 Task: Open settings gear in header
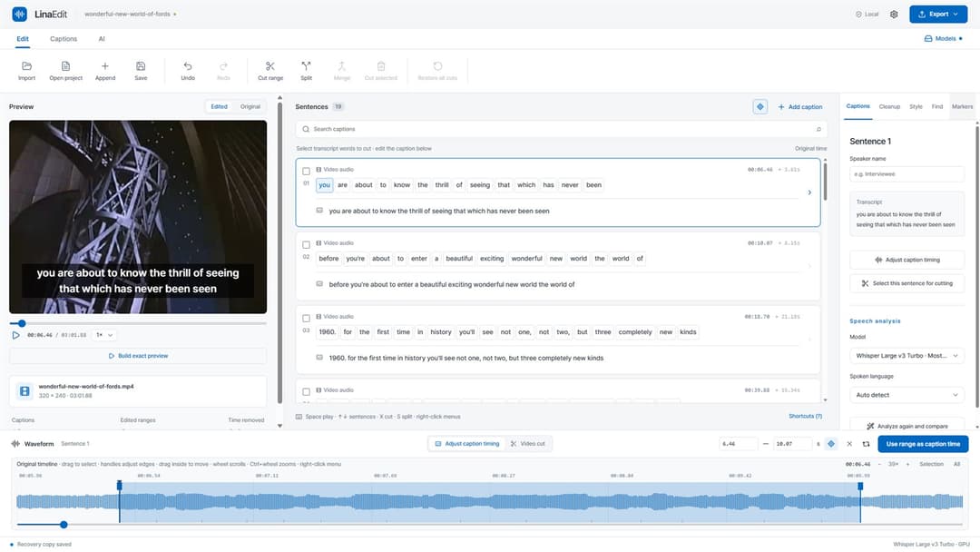point(894,15)
